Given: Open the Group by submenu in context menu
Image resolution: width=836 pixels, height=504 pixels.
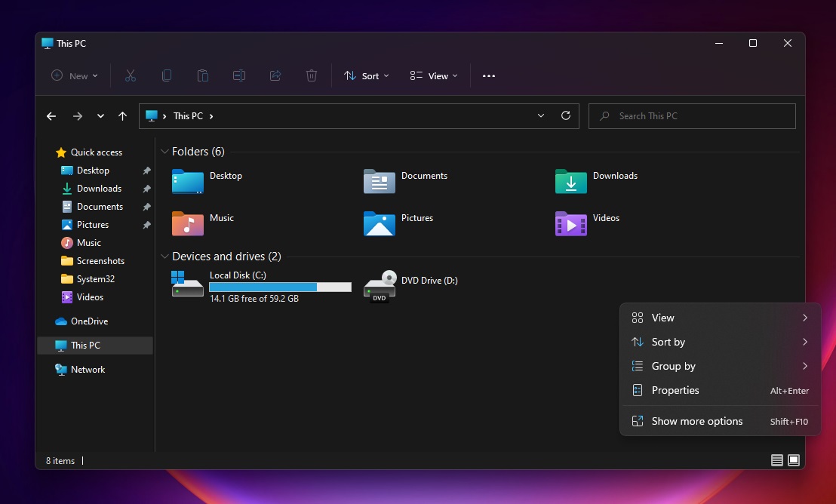Looking at the screenshot, I should (x=721, y=366).
